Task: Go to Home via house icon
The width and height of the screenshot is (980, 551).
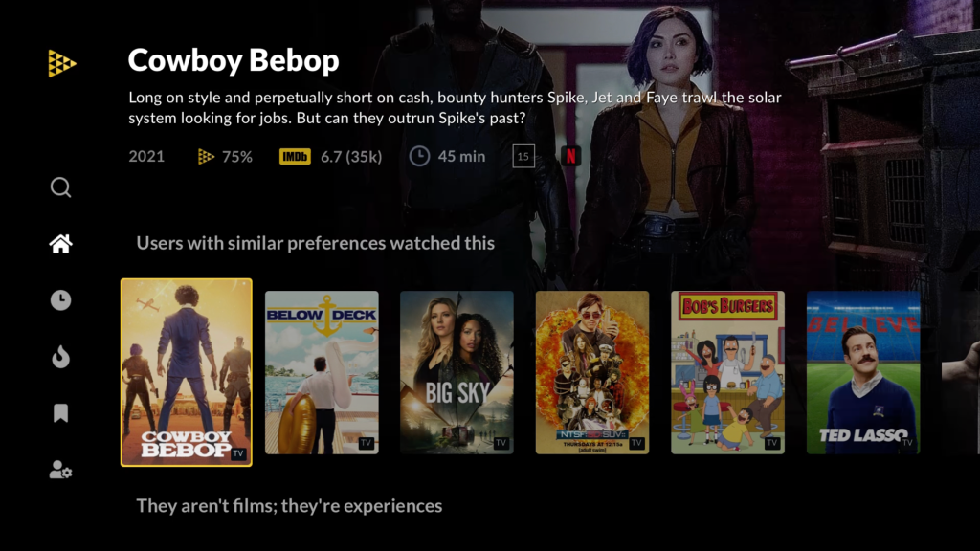Action: pyautogui.click(x=60, y=244)
